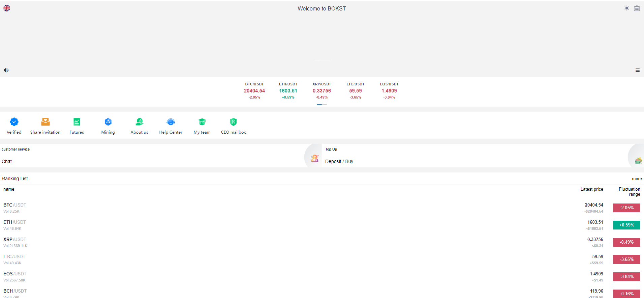Open the Mining icon
644x298 pixels.
tap(108, 122)
